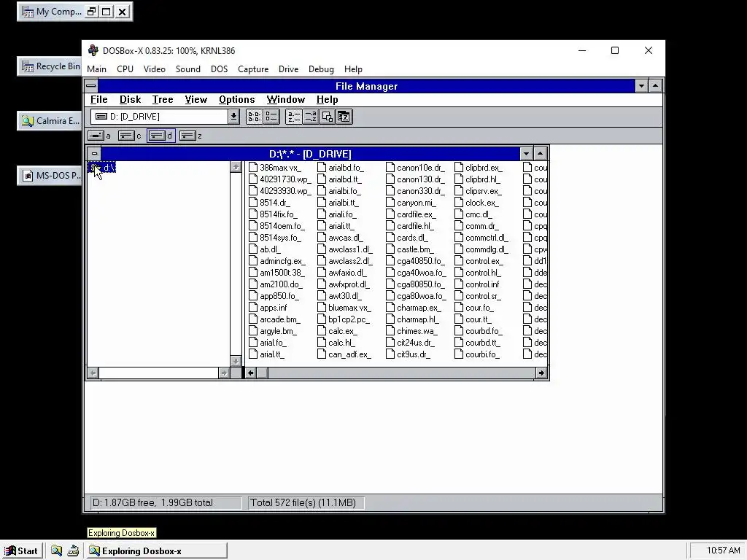
Task: Click the all-file-details view toolbar icon
Action: (x=271, y=117)
